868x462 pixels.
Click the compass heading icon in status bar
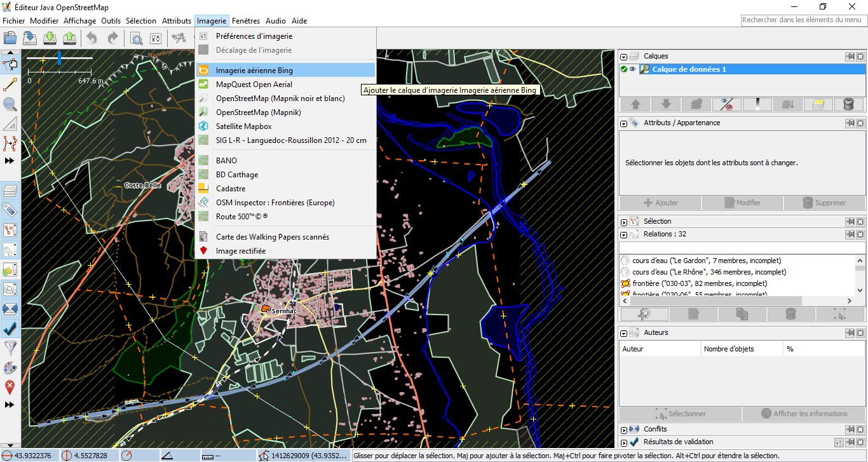pos(126,456)
